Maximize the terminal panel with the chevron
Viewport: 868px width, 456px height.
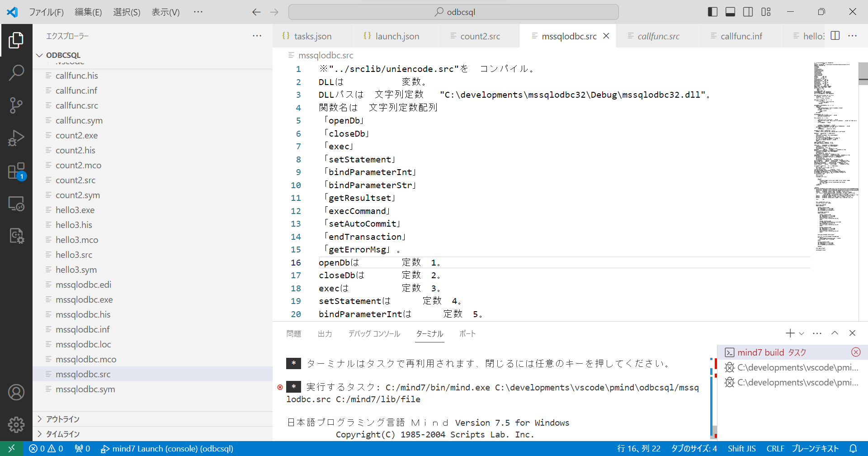click(835, 333)
